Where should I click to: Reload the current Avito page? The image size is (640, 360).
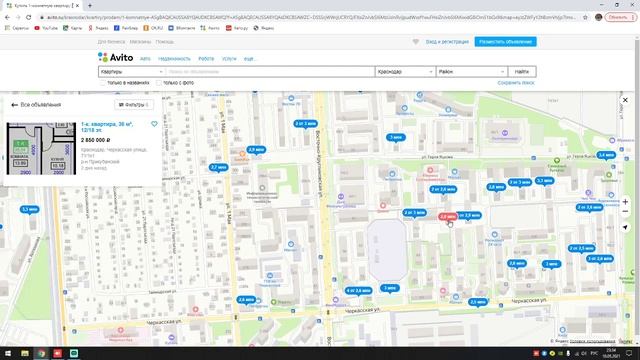(x=29, y=17)
